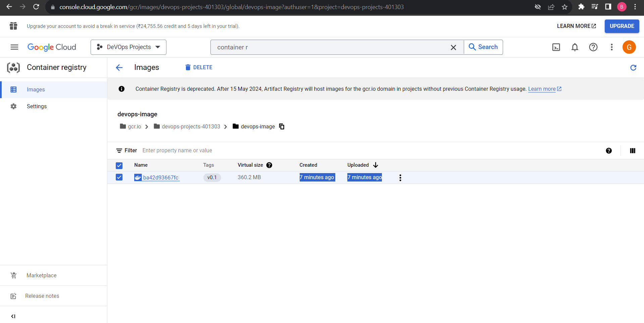Click the browser back arrow

9,7
